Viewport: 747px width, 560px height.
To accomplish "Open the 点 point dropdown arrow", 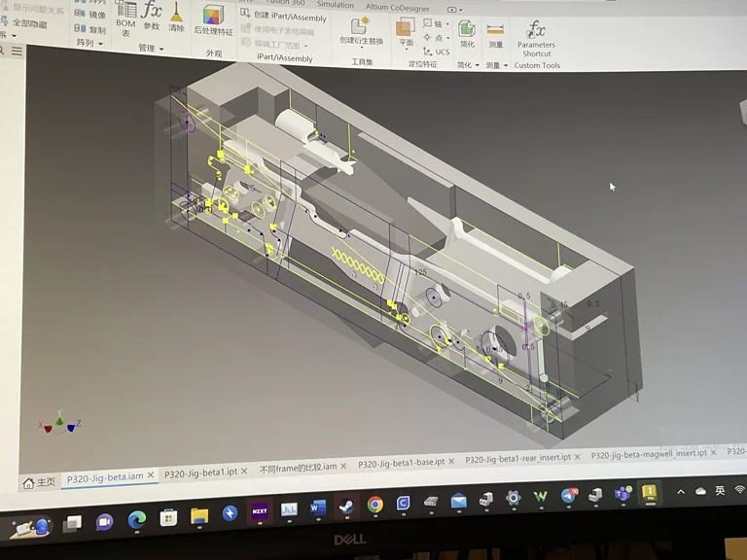I will [x=447, y=38].
